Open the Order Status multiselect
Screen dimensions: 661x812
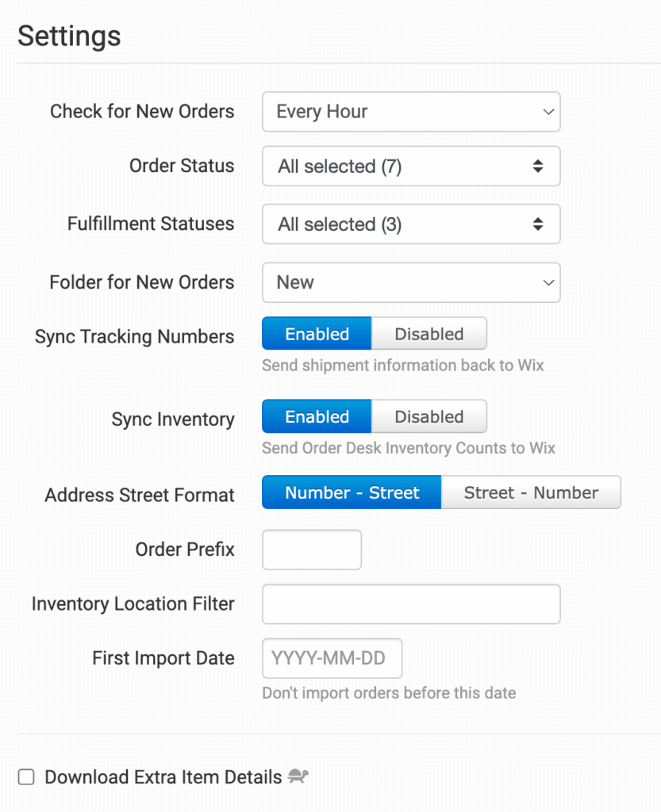pyautogui.click(x=410, y=167)
